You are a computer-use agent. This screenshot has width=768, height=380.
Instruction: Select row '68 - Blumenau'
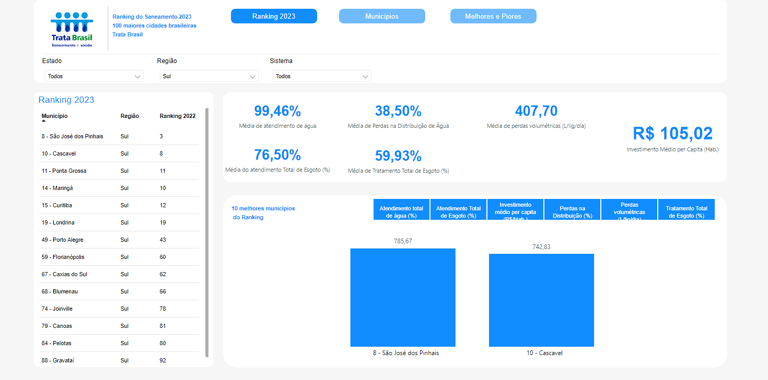click(120, 291)
